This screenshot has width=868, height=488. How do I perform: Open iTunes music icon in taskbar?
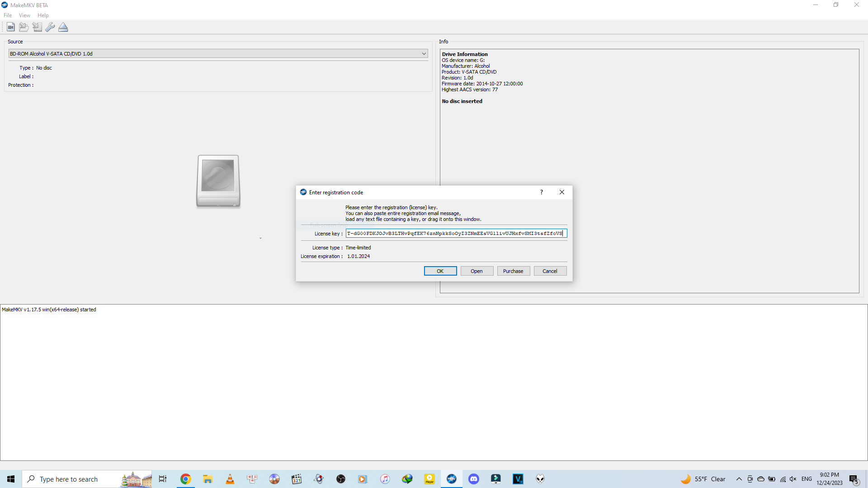pyautogui.click(x=385, y=479)
